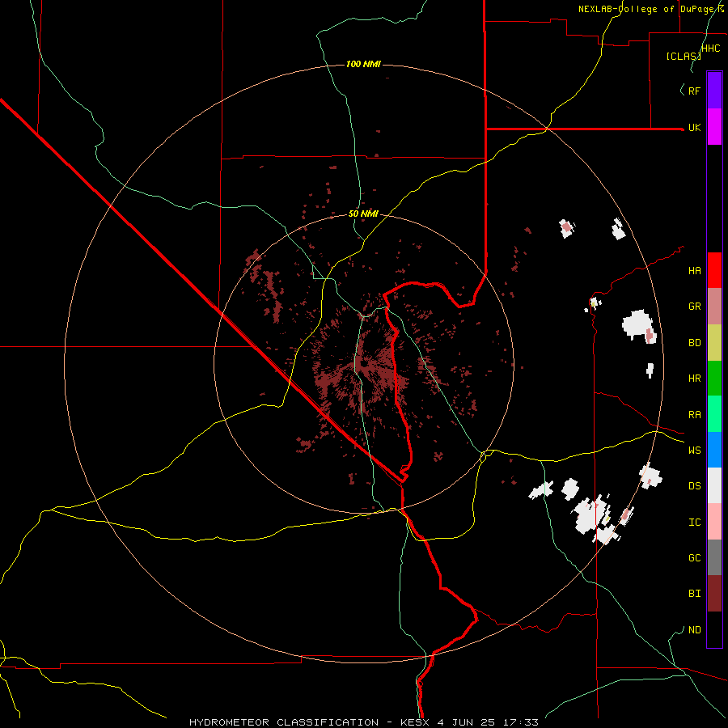Click the '50 NMI' range ring label
This screenshot has width=728, height=728.
pos(363,214)
